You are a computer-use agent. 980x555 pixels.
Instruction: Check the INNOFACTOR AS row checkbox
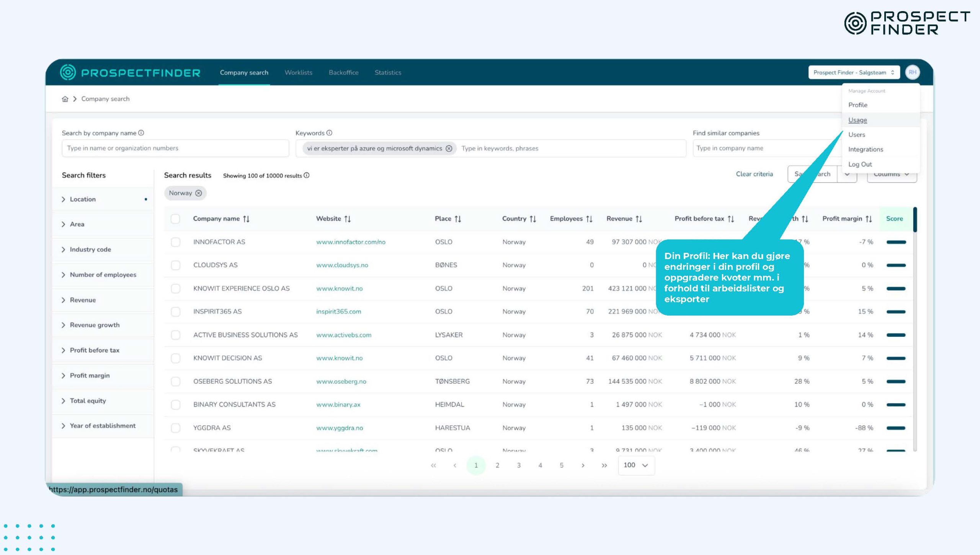[175, 242]
